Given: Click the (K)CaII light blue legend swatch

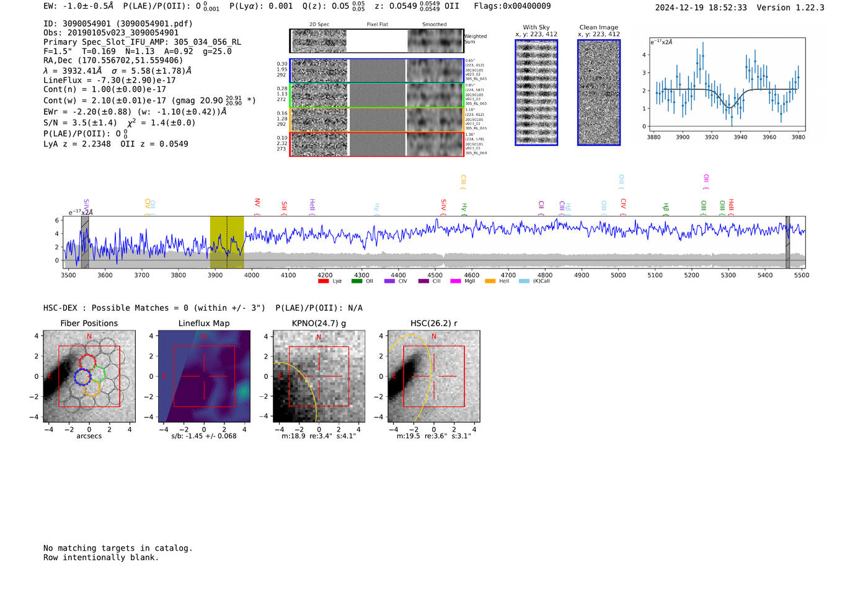Looking at the screenshot, I should click(x=524, y=282).
